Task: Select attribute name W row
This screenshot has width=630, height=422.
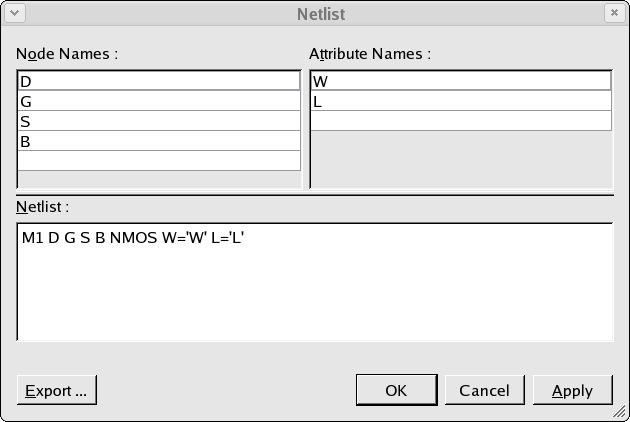Action: tap(461, 81)
